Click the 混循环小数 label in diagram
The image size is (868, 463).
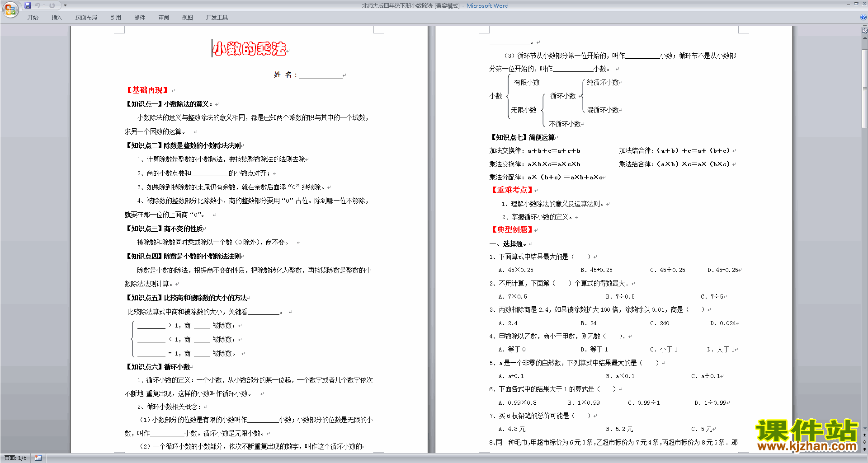(x=603, y=110)
